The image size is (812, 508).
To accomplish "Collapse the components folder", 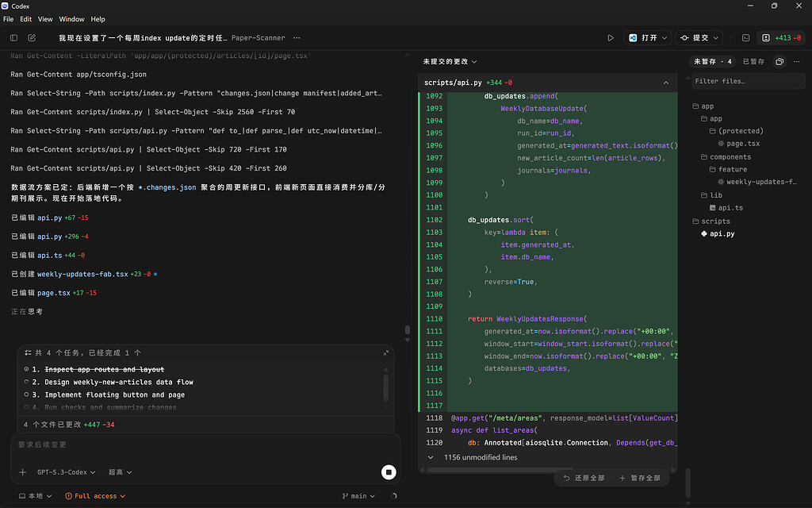I will (726, 157).
